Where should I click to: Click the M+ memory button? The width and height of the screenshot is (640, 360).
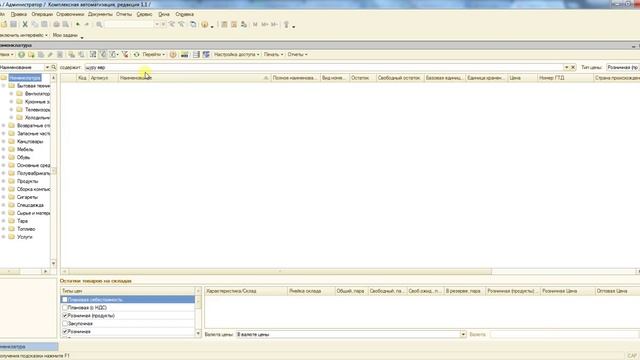264,24
